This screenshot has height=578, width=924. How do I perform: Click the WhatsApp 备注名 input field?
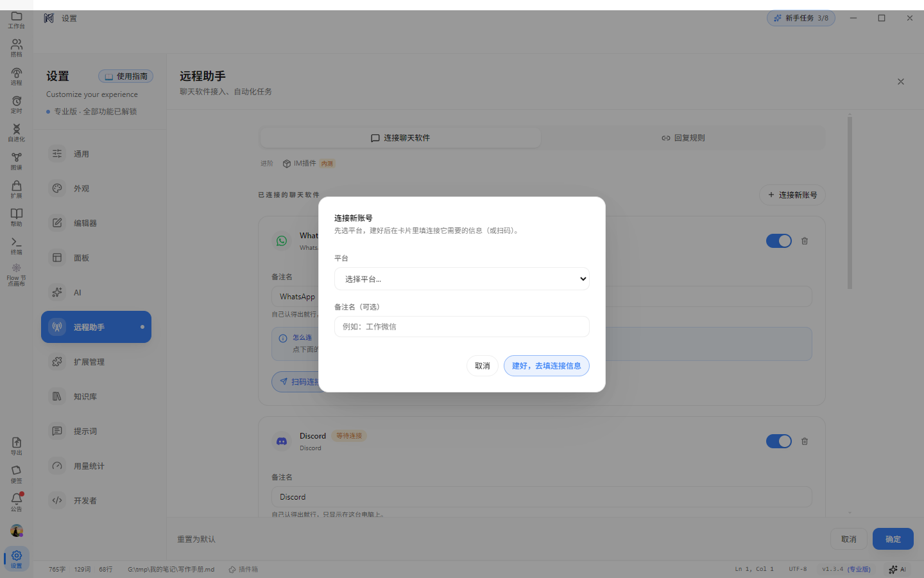pyautogui.click(x=542, y=297)
